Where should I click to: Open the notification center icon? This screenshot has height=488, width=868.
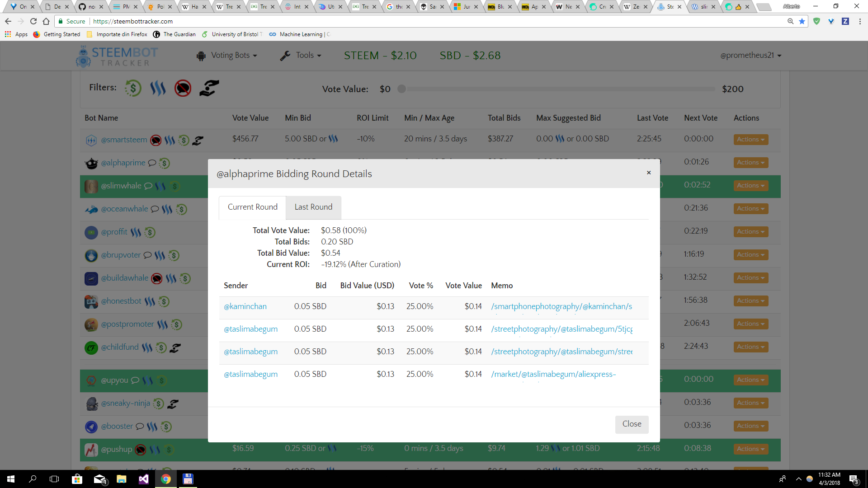pyautogui.click(x=854, y=479)
